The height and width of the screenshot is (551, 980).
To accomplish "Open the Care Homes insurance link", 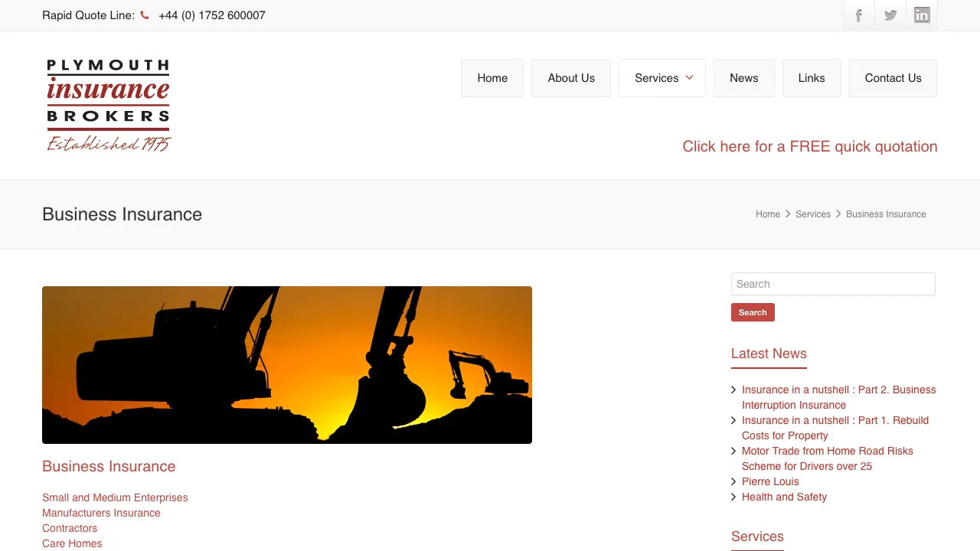I will tap(72, 543).
